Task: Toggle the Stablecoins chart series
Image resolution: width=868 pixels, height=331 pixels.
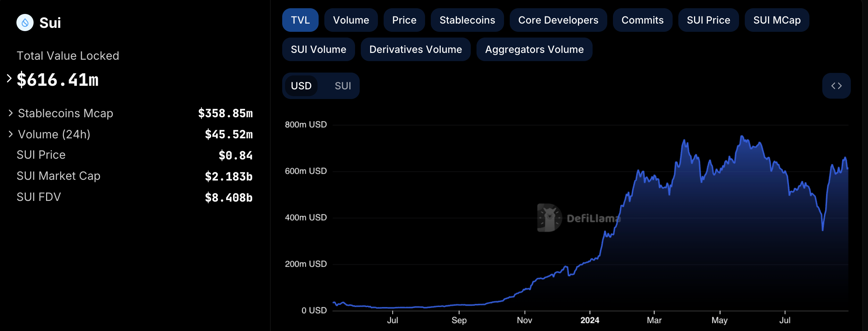Action: (x=467, y=20)
